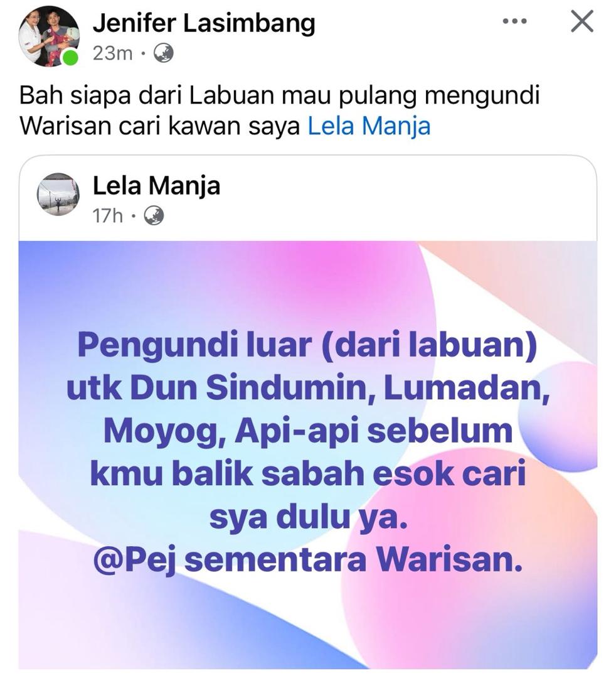Select the caption line starting "Bah siapa dari Labuan"
This screenshot has height=678, width=616.
280,95
